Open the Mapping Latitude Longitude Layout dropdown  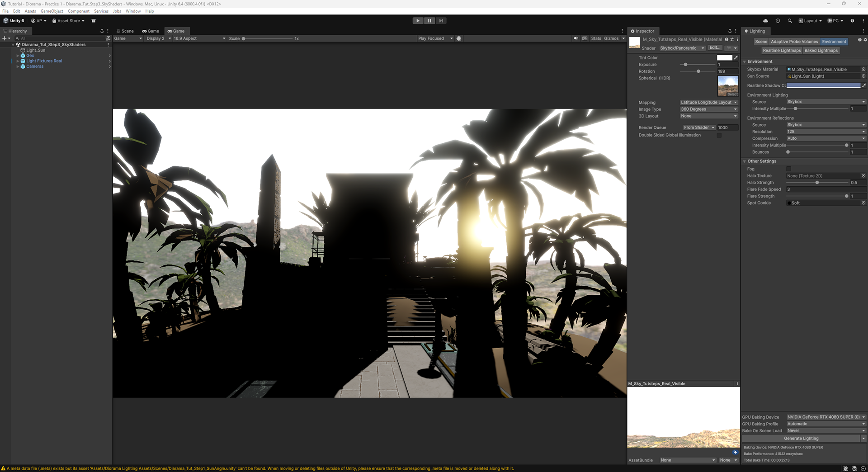709,103
